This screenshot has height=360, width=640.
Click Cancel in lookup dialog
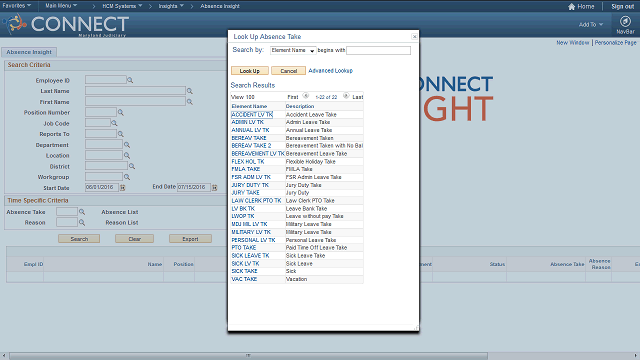click(289, 71)
